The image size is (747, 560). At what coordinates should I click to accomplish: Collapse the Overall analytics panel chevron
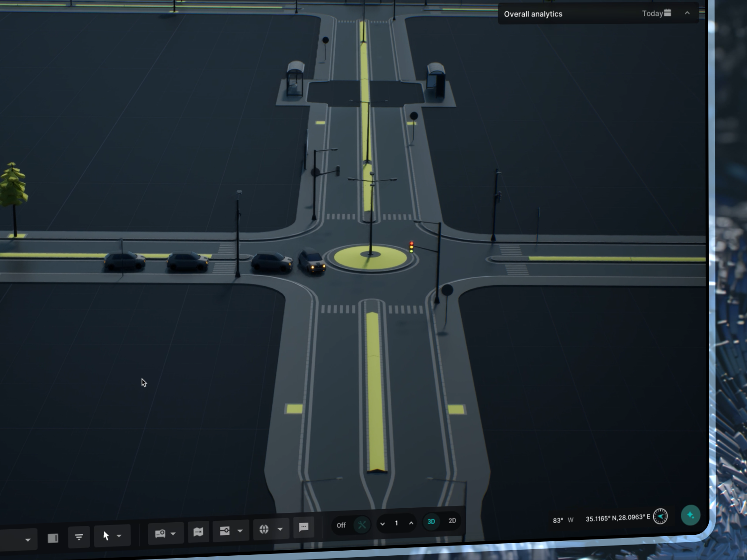pos(686,14)
